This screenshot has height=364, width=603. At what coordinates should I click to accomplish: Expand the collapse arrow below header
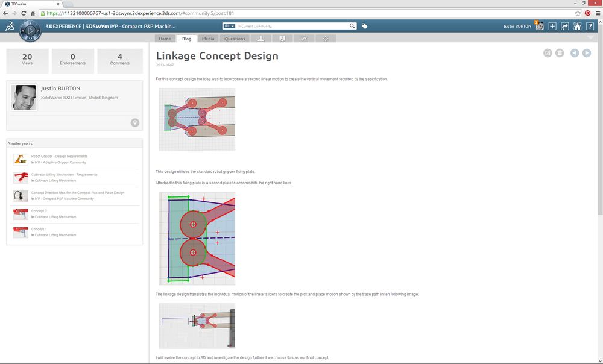(x=590, y=37)
